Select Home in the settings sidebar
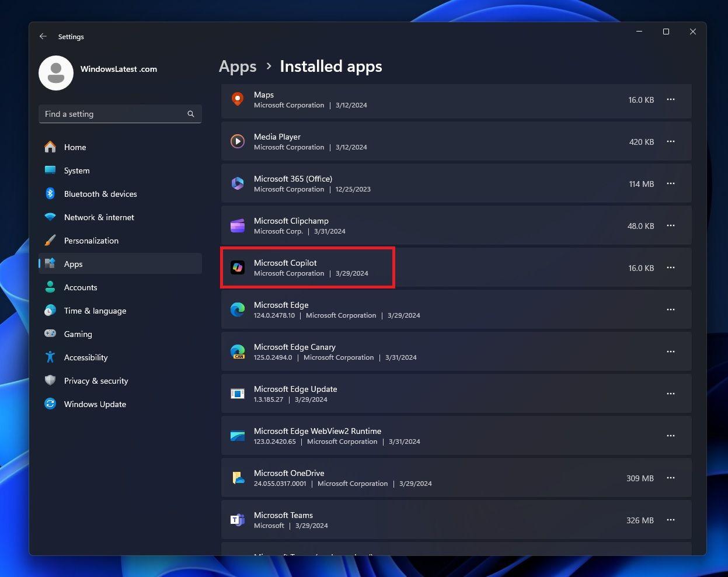Screen dimensions: 728x577 click(75, 147)
